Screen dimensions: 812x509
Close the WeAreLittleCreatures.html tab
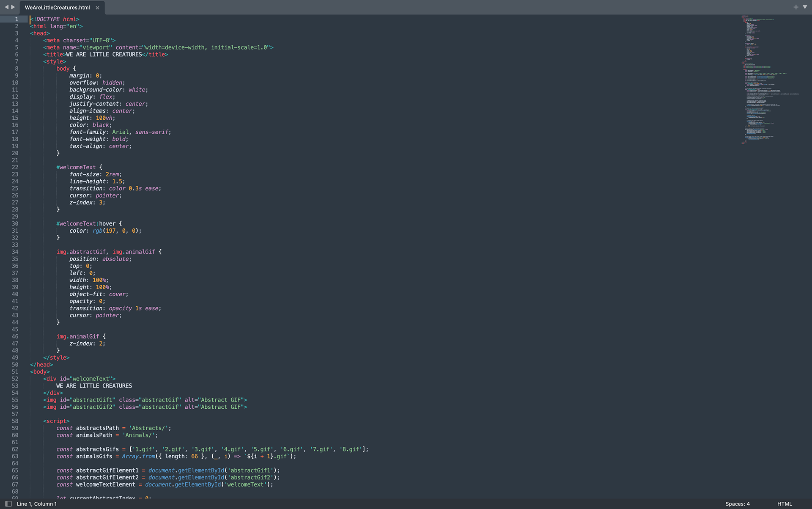click(97, 8)
